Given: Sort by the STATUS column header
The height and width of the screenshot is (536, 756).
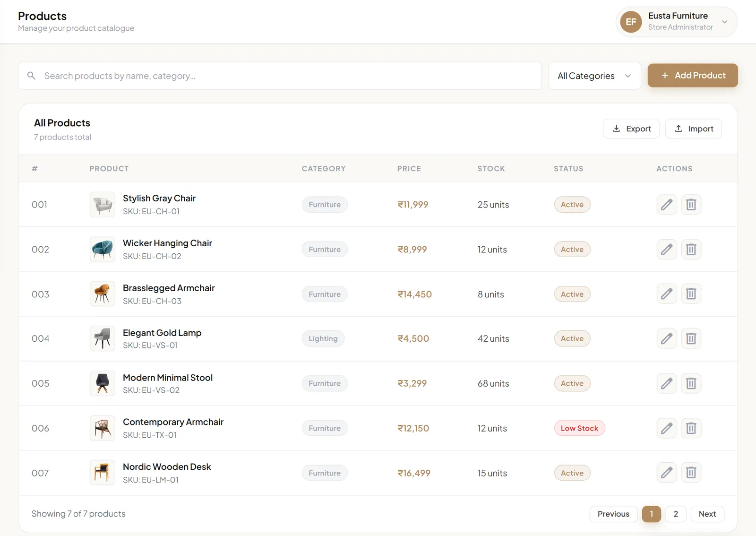Looking at the screenshot, I should pos(568,169).
